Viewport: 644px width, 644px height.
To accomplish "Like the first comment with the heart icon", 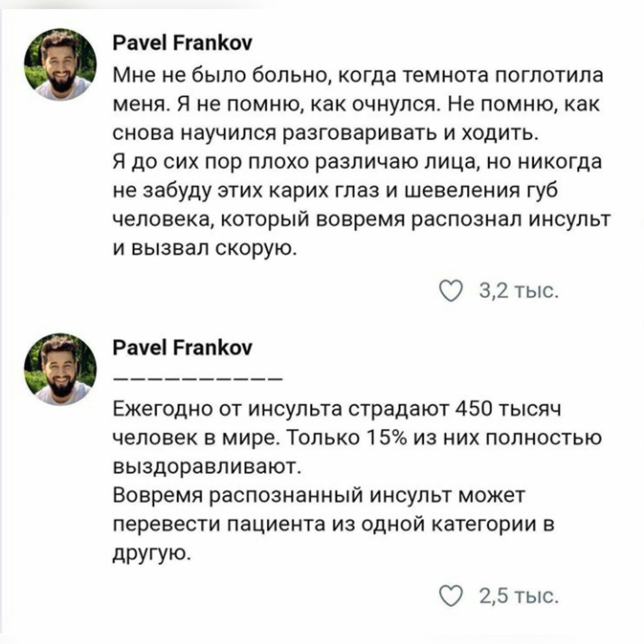I will click(452, 291).
